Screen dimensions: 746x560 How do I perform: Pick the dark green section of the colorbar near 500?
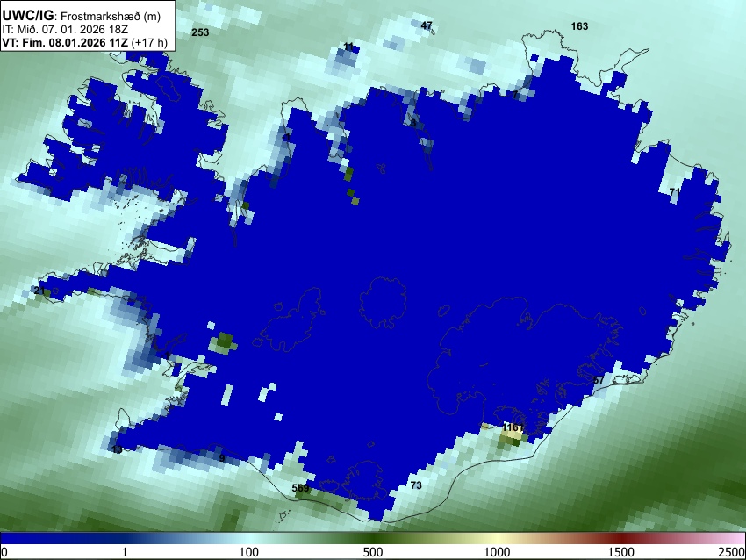coord(373,538)
